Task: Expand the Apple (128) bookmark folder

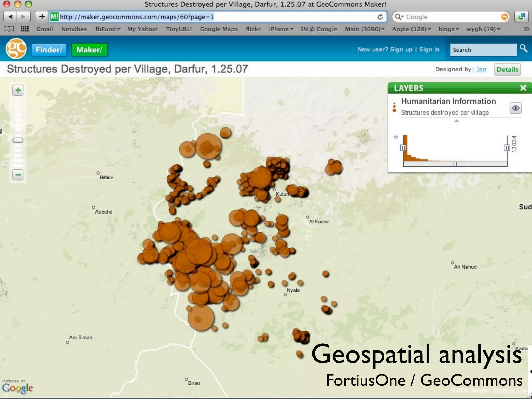Action: (x=411, y=29)
